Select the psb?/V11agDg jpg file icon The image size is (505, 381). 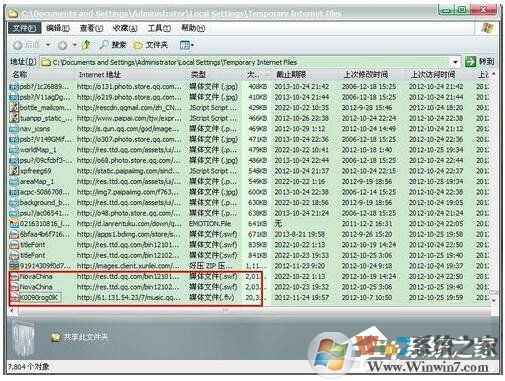pos(14,97)
